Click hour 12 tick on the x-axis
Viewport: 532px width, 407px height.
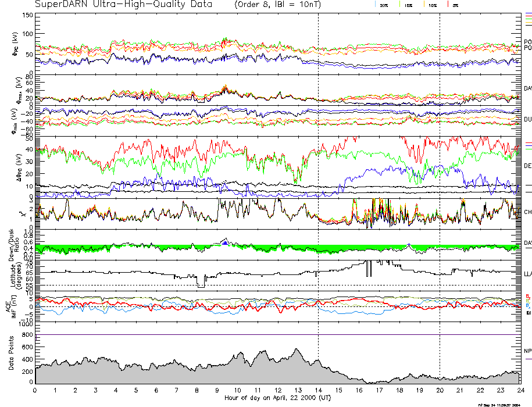coord(278,391)
